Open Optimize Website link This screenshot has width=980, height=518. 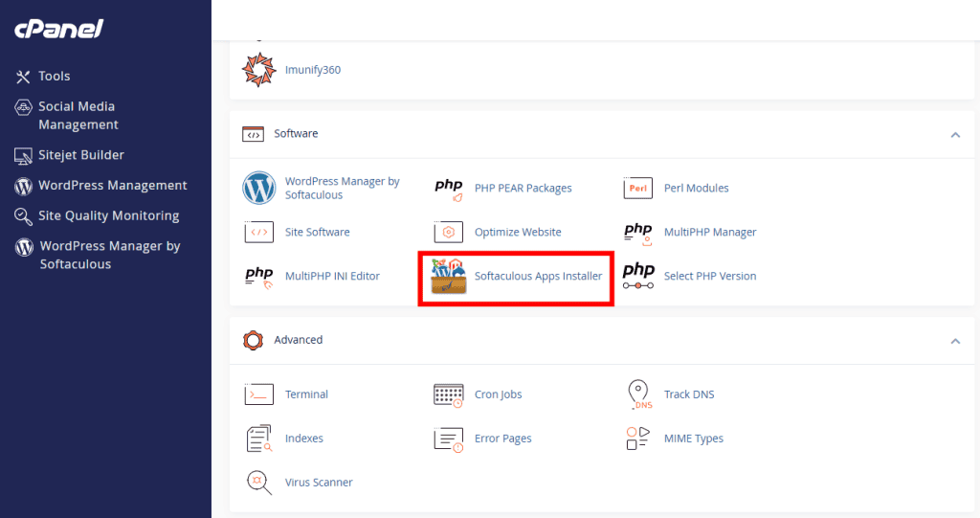coord(518,232)
